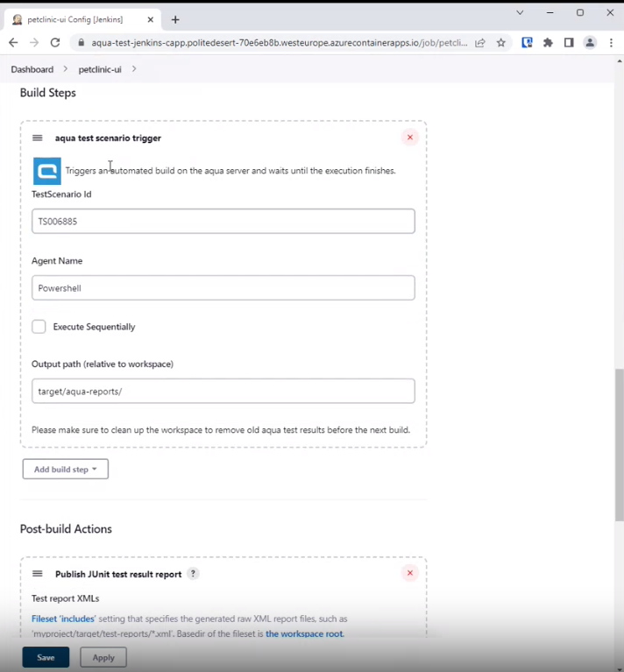Image resolution: width=624 pixels, height=672 pixels.
Task: Click the Apply button
Action: tap(103, 657)
